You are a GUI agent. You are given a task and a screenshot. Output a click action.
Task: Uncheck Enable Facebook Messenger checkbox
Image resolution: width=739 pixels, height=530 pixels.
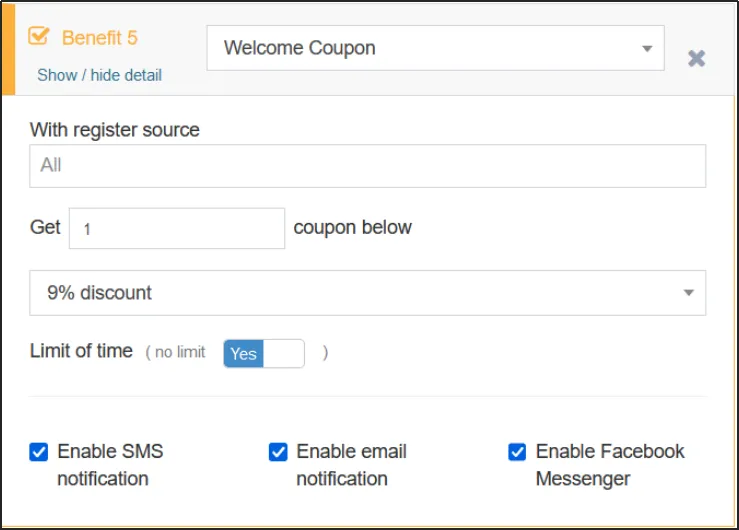[517, 452]
